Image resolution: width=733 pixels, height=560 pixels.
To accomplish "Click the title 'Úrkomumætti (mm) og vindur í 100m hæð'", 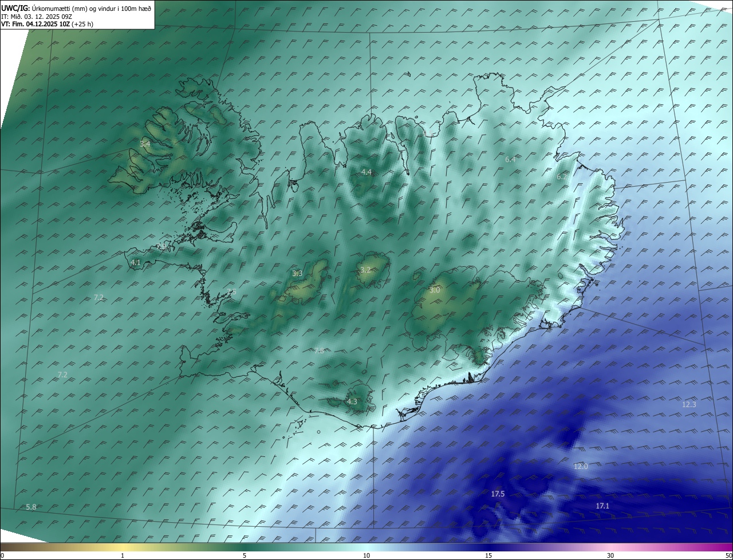I will point(92,7).
